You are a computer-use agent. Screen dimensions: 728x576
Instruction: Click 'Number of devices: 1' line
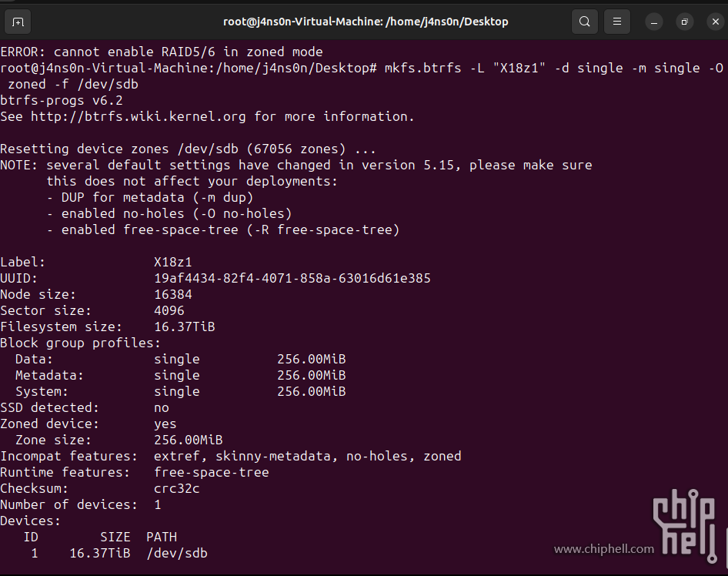click(x=80, y=505)
